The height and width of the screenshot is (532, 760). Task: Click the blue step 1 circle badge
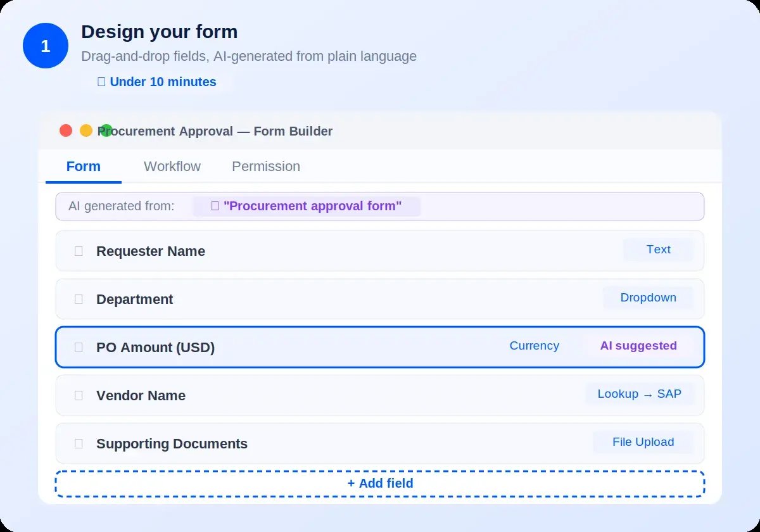(x=46, y=46)
